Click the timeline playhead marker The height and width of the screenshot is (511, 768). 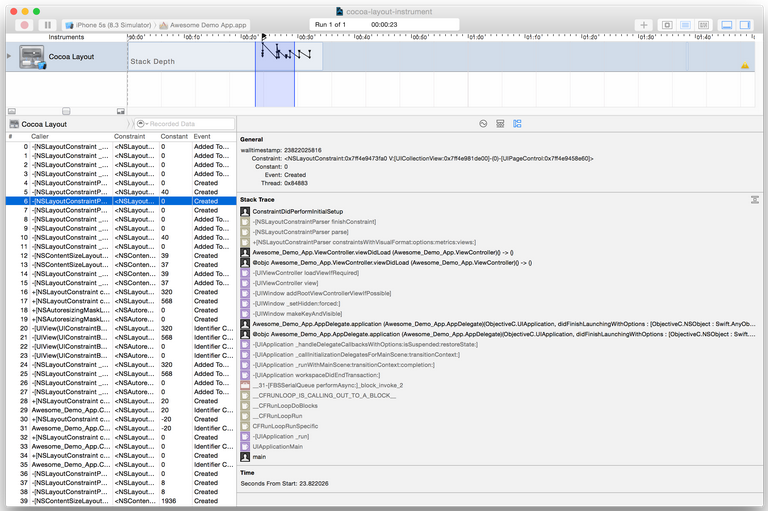[x=264, y=37]
